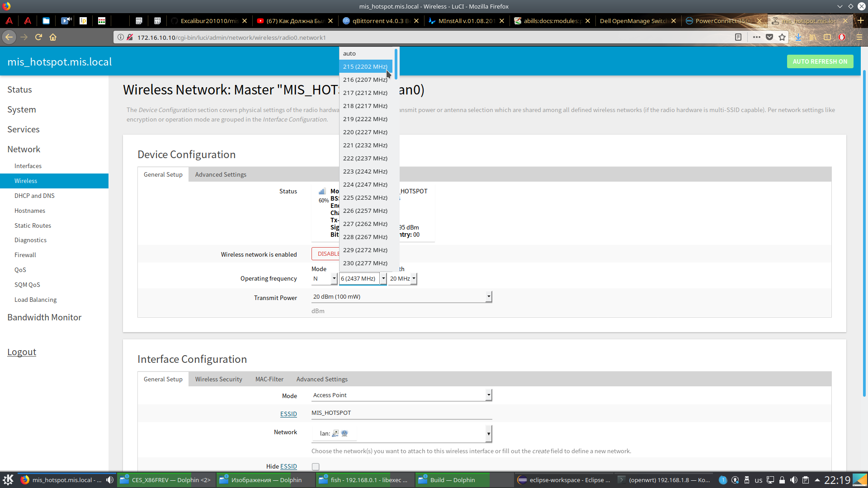Click the ESSID text field
Viewport: 868px width, 488px height.
click(401, 413)
